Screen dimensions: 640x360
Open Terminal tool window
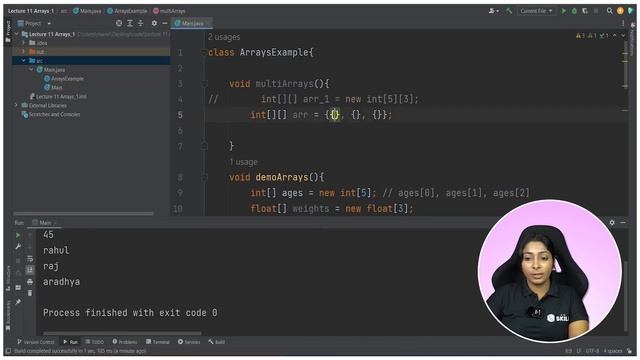tap(158, 342)
